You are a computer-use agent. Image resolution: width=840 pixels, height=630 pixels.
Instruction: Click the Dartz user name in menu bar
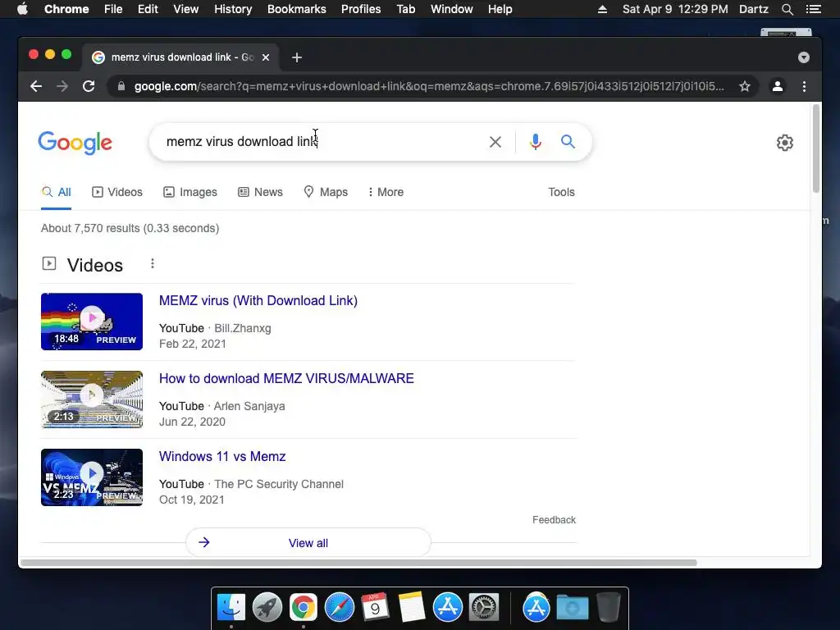pyautogui.click(x=753, y=9)
